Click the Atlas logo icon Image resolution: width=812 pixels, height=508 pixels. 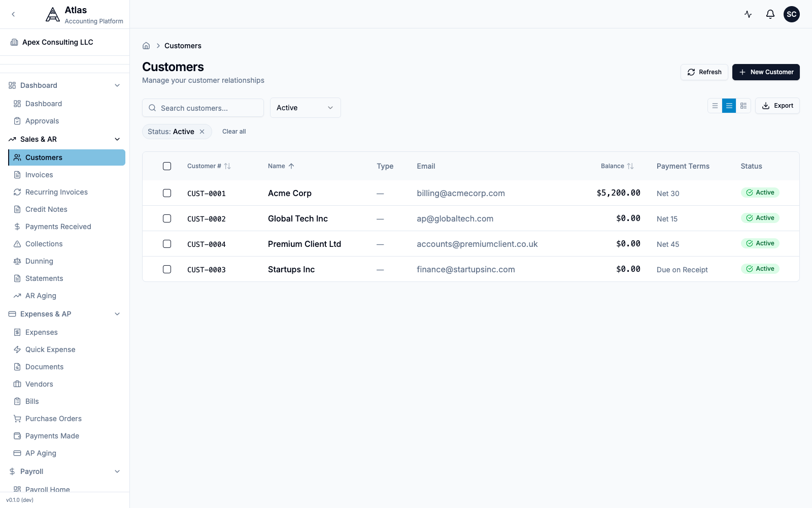(53, 15)
